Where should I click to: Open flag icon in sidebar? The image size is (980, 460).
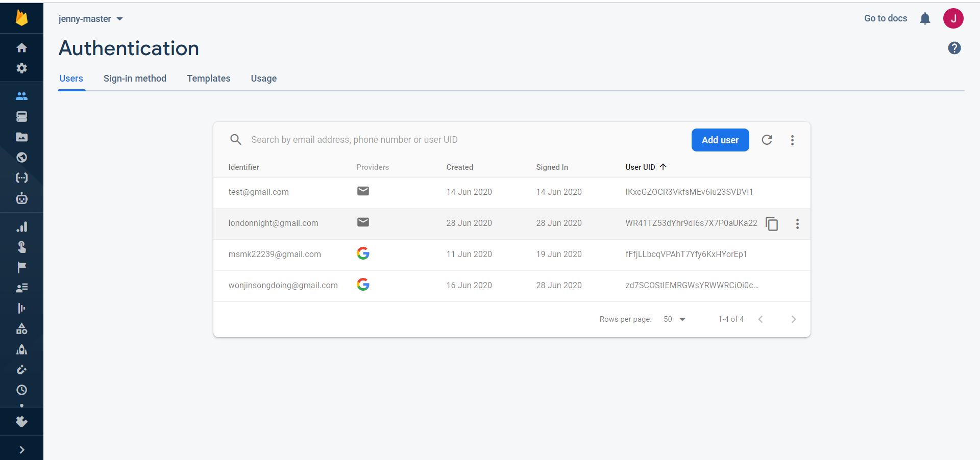[x=21, y=267]
